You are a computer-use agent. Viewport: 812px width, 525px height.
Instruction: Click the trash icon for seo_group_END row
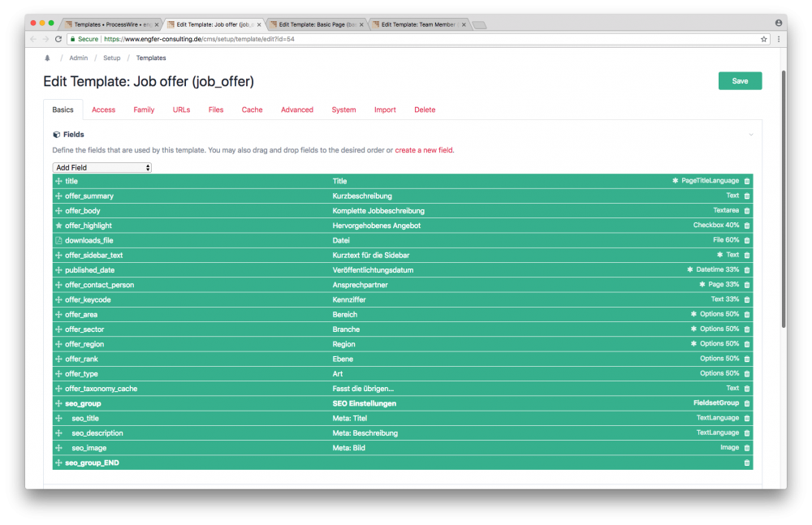(x=747, y=463)
